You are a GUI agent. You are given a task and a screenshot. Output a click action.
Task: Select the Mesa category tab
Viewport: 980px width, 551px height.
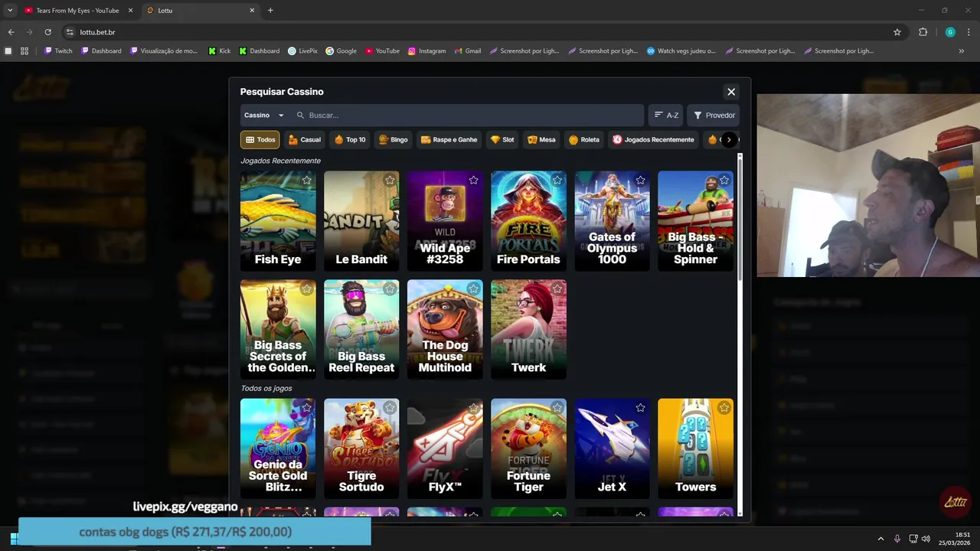(541, 140)
